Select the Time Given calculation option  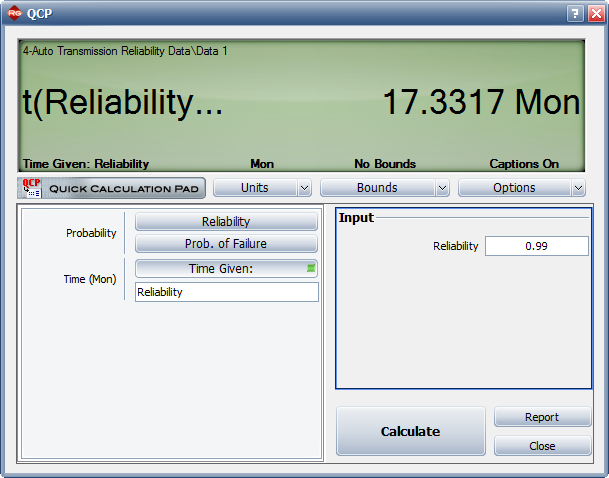tap(221, 268)
